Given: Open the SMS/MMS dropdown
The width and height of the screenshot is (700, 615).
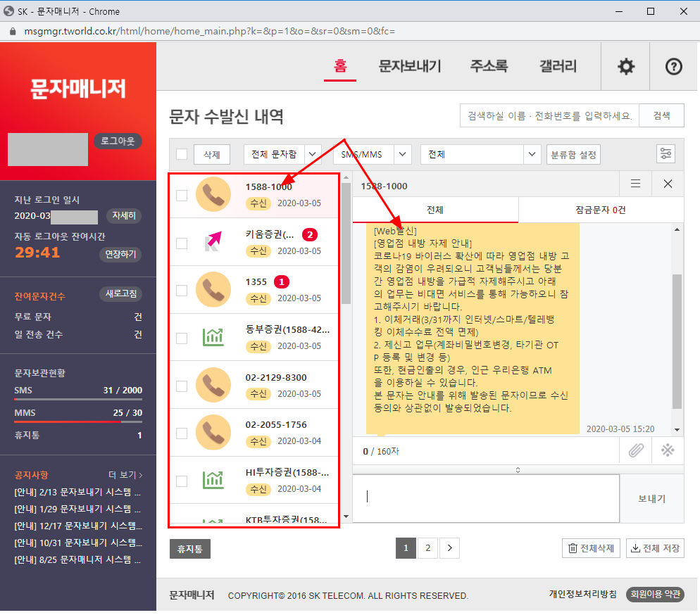Looking at the screenshot, I should 372,153.
